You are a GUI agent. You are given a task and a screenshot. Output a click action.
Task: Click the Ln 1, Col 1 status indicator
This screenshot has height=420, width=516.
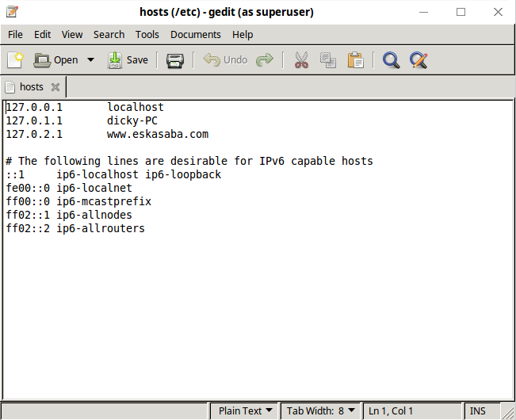[391, 410]
